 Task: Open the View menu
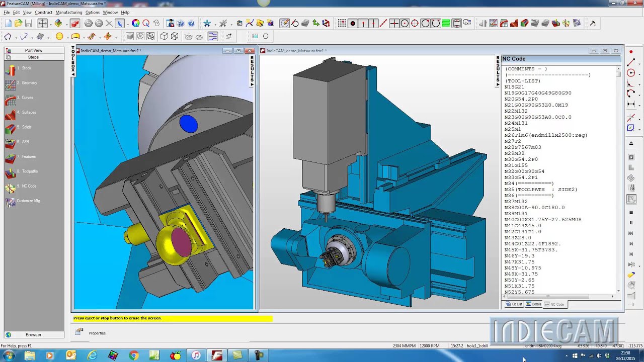coord(27,12)
